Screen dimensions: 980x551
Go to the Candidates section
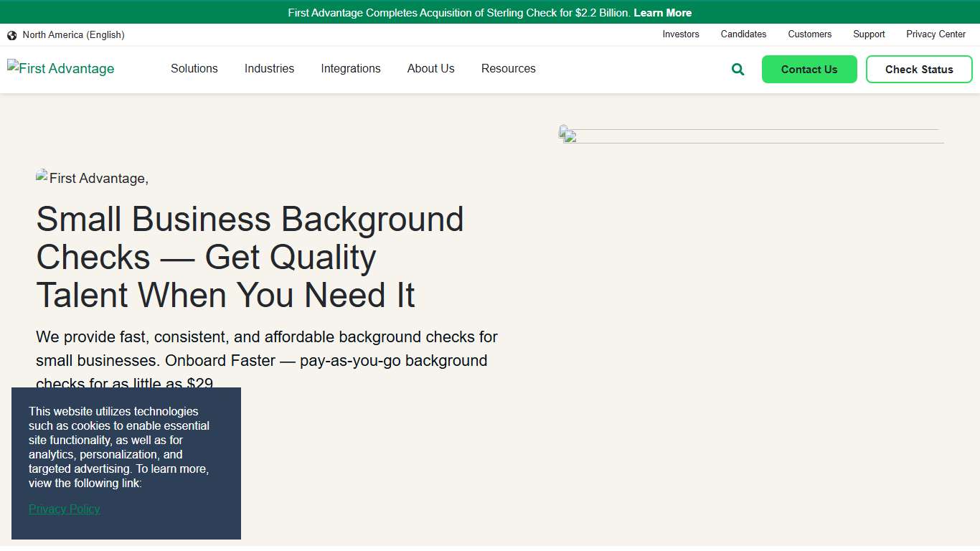(743, 34)
